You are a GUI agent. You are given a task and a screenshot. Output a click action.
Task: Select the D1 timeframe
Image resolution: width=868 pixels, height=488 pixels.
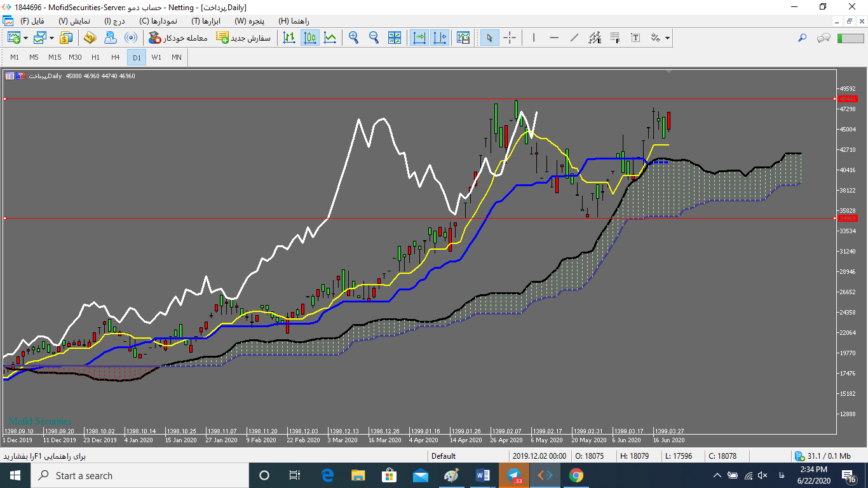(x=137, y=57)
